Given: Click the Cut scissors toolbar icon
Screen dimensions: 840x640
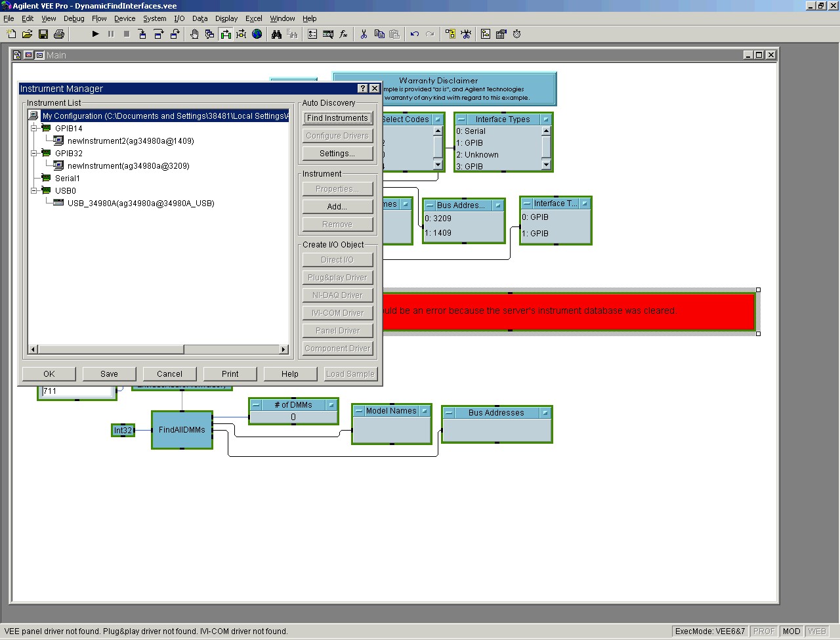Looking at the screenshot, I should 364,34.
